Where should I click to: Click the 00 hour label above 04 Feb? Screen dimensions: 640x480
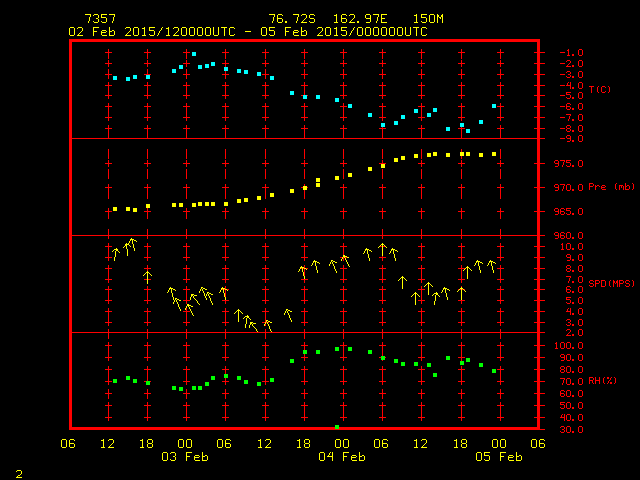342,444
